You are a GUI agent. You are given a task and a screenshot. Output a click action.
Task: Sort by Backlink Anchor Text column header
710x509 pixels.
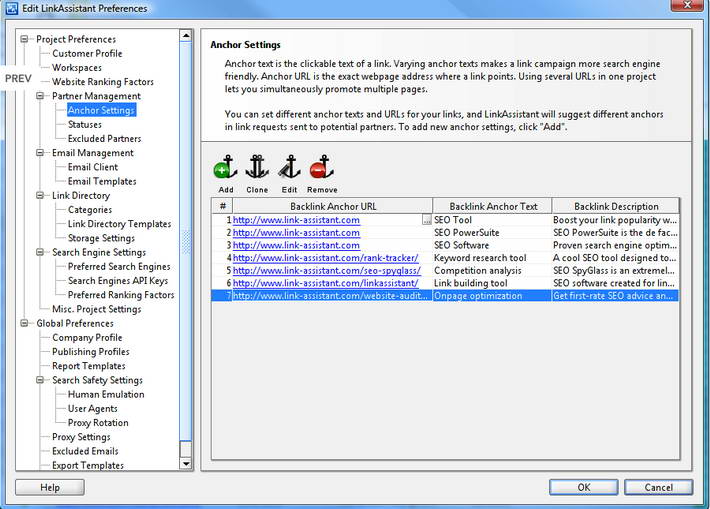pos(493,207)
